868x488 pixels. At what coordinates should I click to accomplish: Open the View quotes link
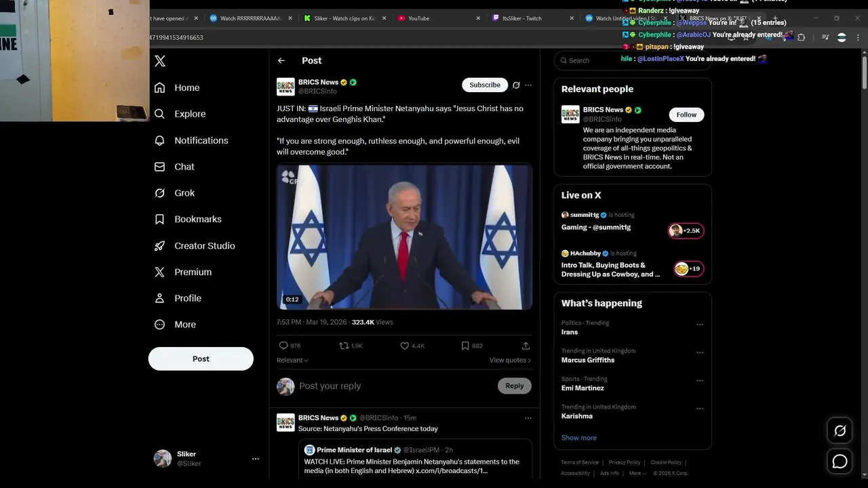(x=510, y=361)
